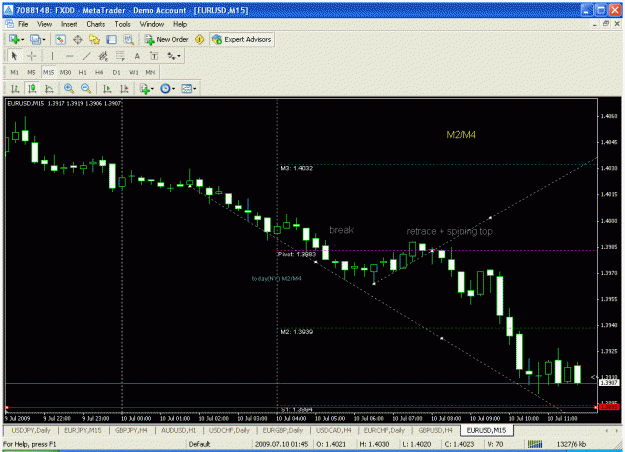Expand the Templates dropdown arrow
Image resolution: width=625 pixels, height=452 pixels.
pos(195,88)
